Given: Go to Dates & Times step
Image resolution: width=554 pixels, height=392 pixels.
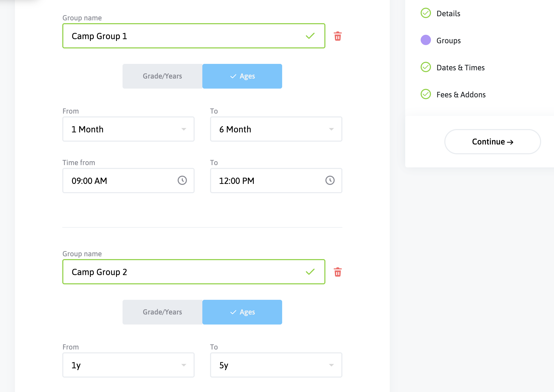Looking at the screenshot, I should (460, 67).
